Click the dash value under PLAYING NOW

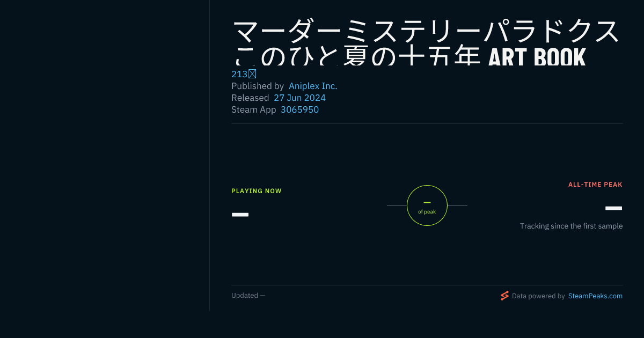click(240, 215)
